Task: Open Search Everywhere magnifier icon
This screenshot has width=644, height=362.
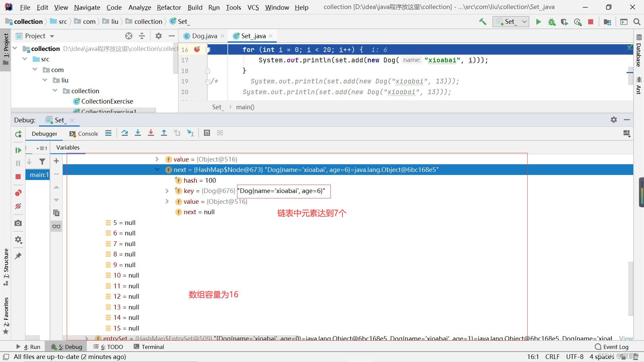Action: [x=637, y=22]
